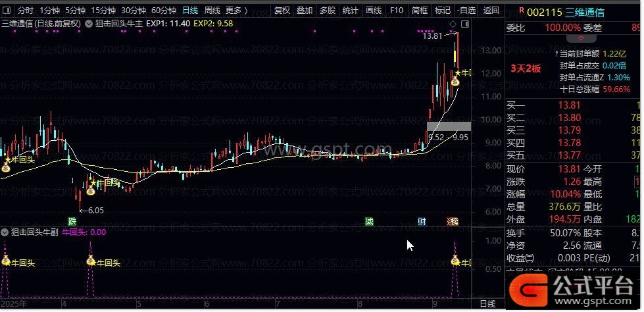Screen dimensions: 644x312
Task: Click the 财 financial event marker
Action: (421, 221)
